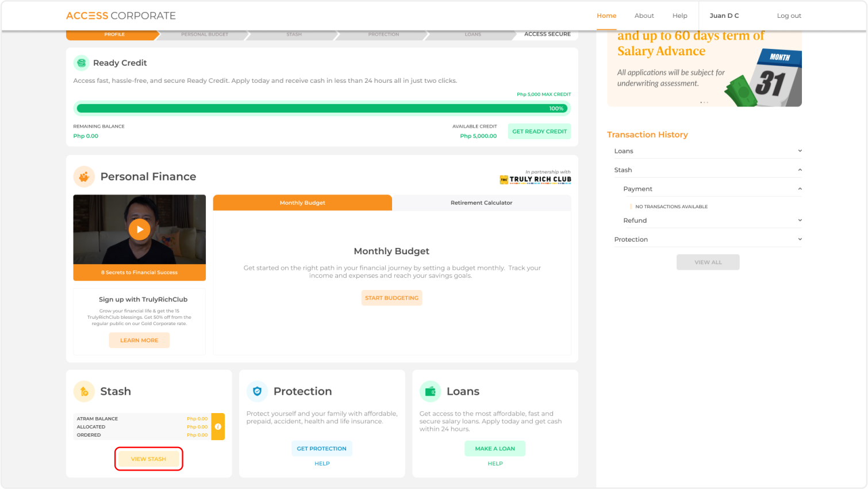Image resolution: width=868 pixels, height=489 pixels.
Task: Click Make a Loan
Action: click(x=495, y=449)
